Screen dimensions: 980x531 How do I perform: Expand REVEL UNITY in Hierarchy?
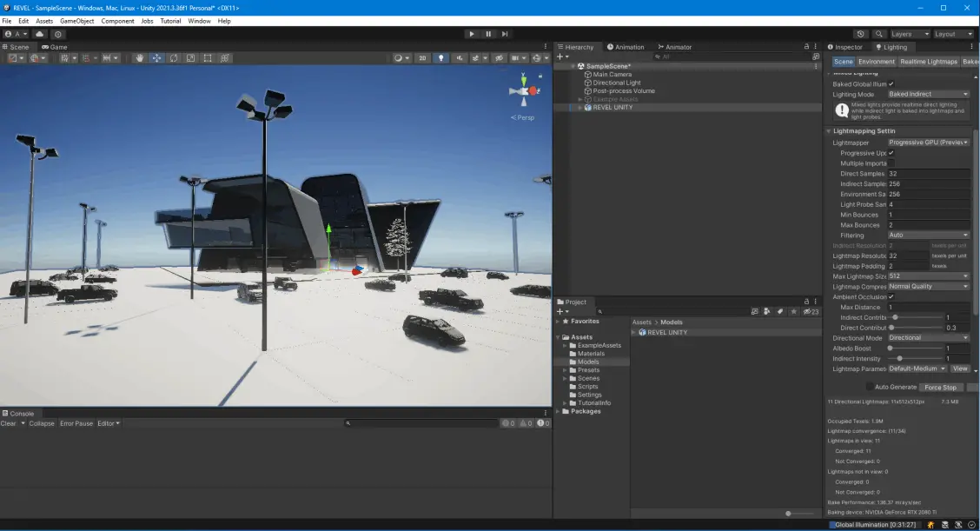coord(580,108)
